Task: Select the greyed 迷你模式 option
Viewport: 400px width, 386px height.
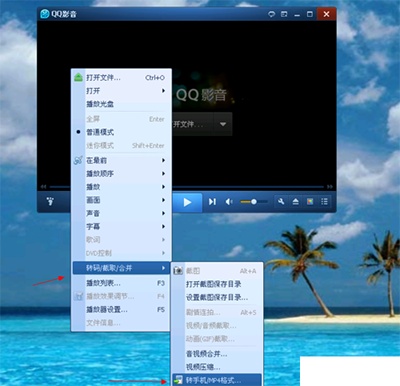Action: pyautogui.click(x=121, y=145)
